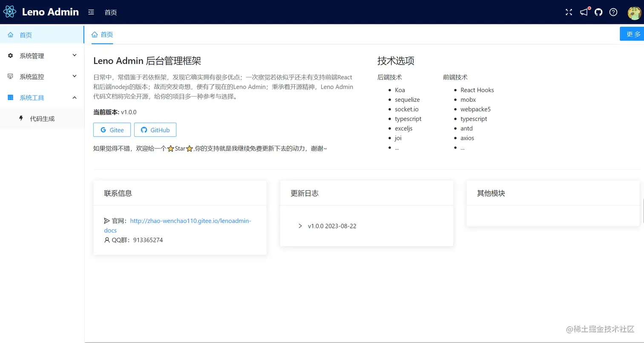Click the home icon in the 首页 tab
The height and width of the screenshot is (343, 644).
coord(95,35)
